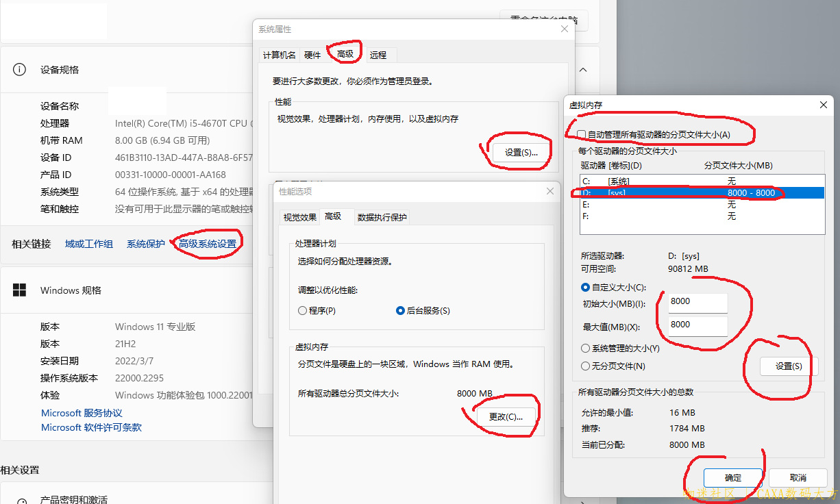Click OS build value 22000.2295

140,378
